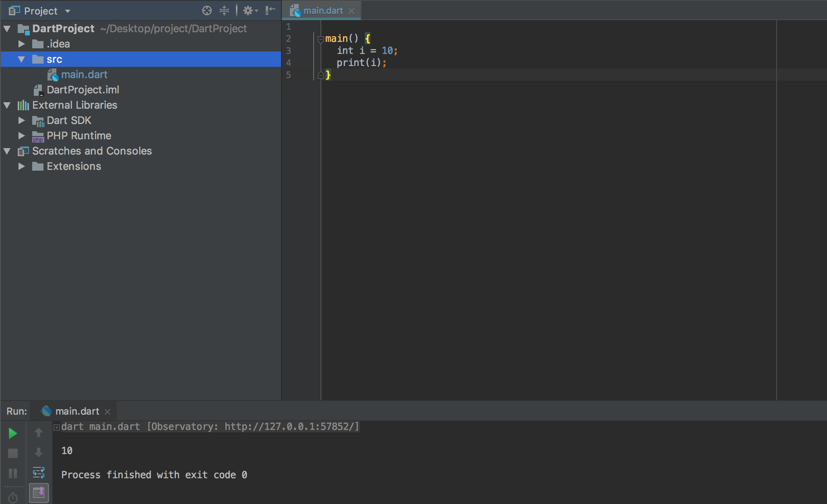Select main.dart file in project tree

tap(84, 74)
